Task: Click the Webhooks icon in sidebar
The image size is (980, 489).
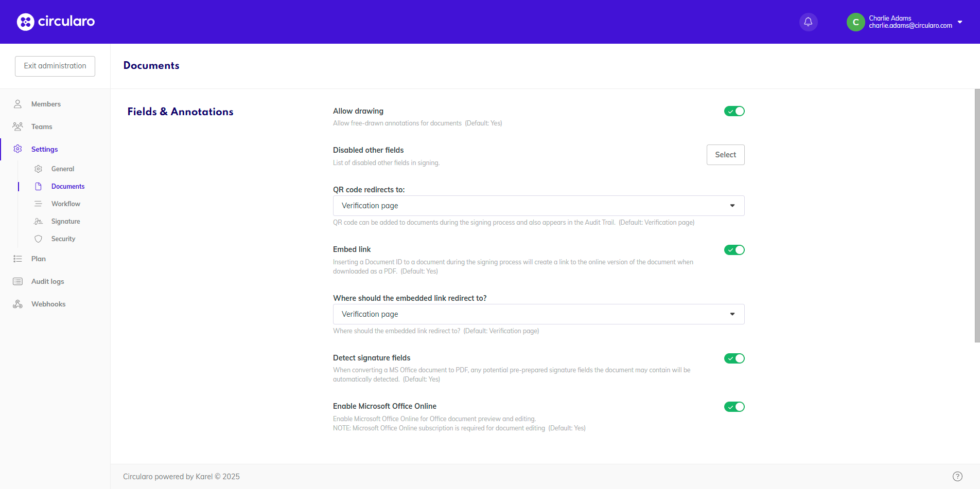Action: pyautogui.click(x=17, y=304)
